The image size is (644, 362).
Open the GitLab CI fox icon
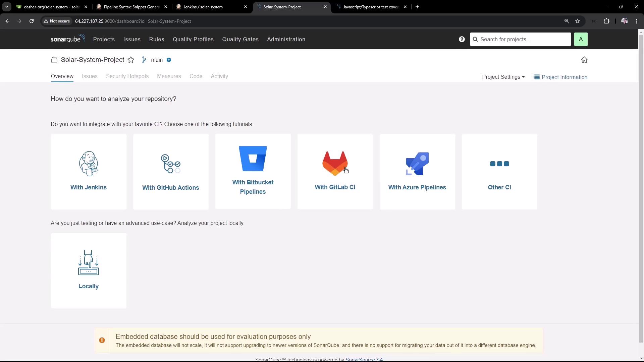click(x=335, y=164)
